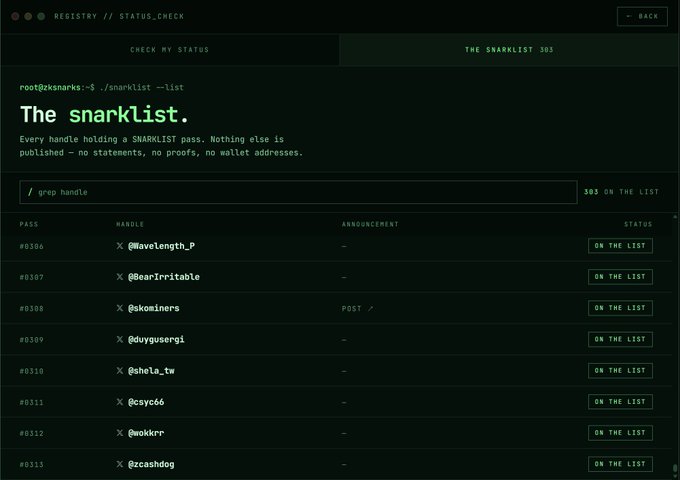Click the X icon beside @csyc66

(120, 402)
